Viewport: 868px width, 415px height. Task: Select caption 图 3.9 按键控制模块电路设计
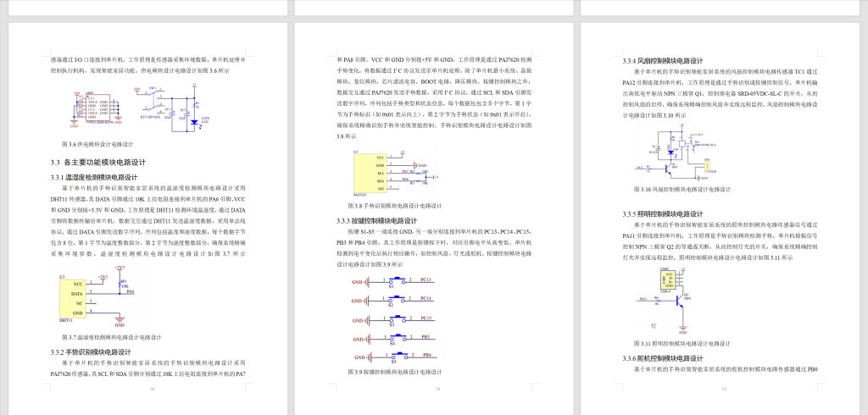pos(395,372)
